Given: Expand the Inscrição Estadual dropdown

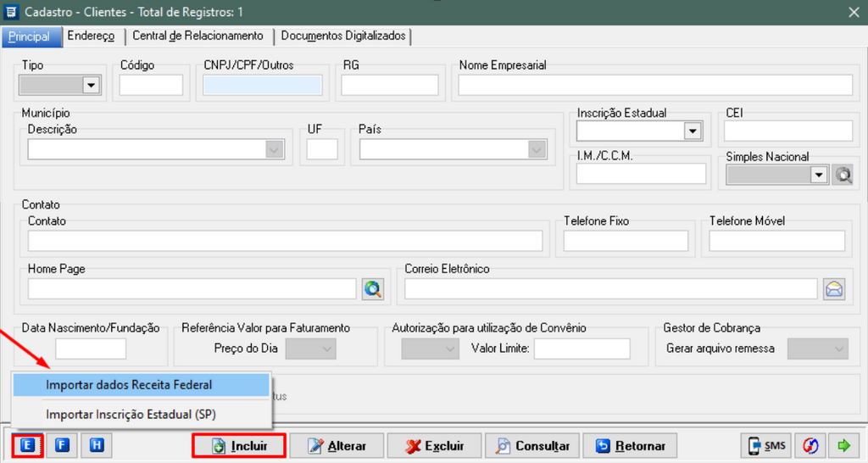Looking at the screenshot, I should click(x=693, y=131).
